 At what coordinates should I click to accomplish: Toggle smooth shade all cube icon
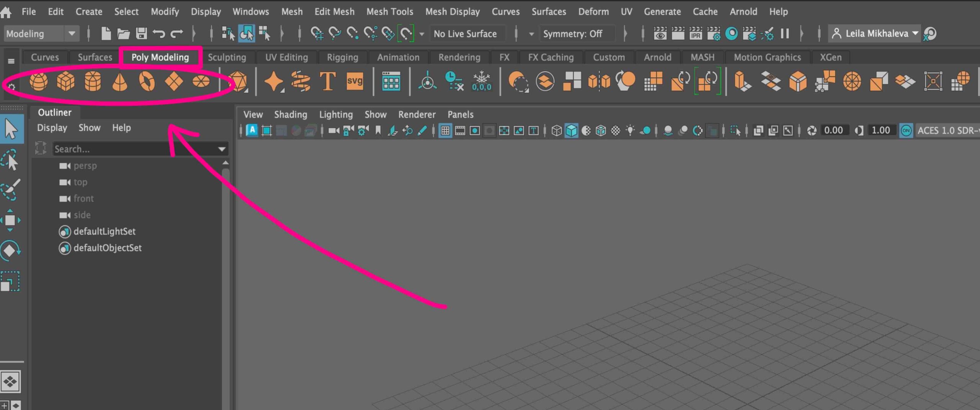click(571, 131)
